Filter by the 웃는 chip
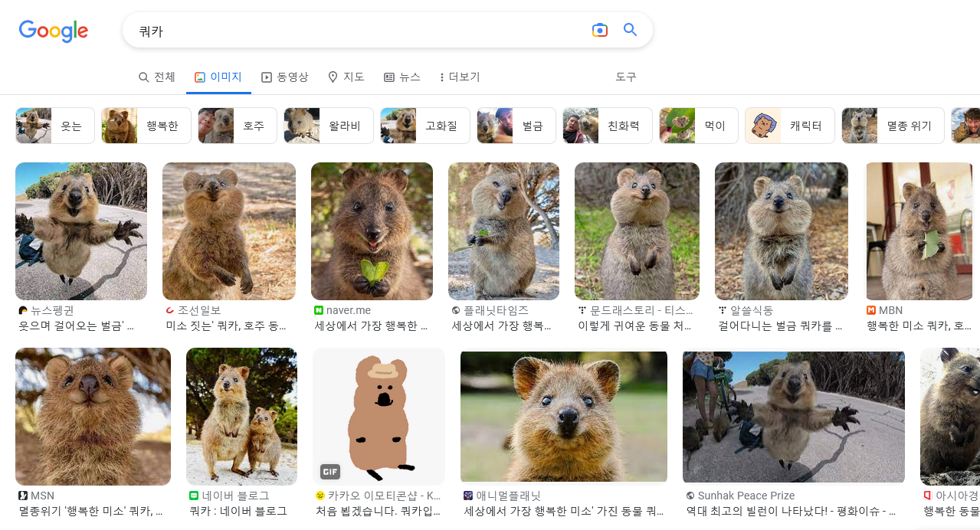980x530 pixels. 55,126
